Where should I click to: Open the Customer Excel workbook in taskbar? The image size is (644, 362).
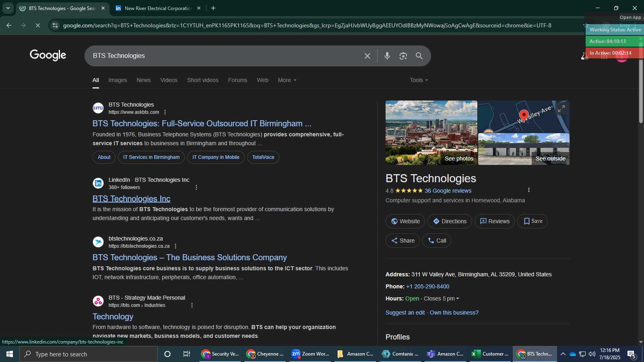pyautogui.click(x=490, y=354)
